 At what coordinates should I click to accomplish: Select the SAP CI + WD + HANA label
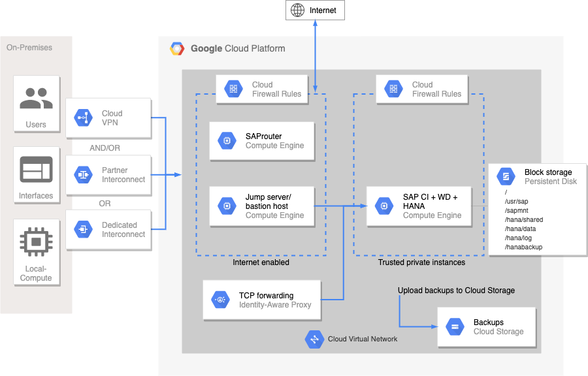(x=430, y=202)
